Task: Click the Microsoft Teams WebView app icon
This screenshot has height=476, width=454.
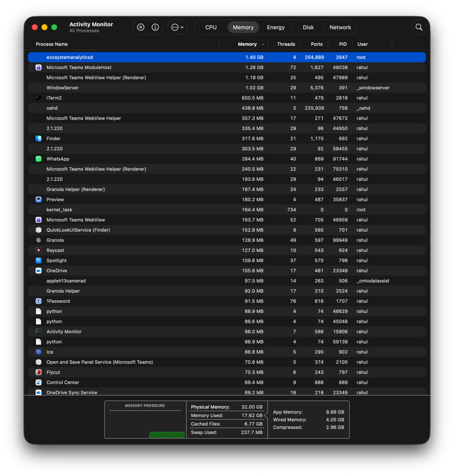Action: click(x=38, y=220)
